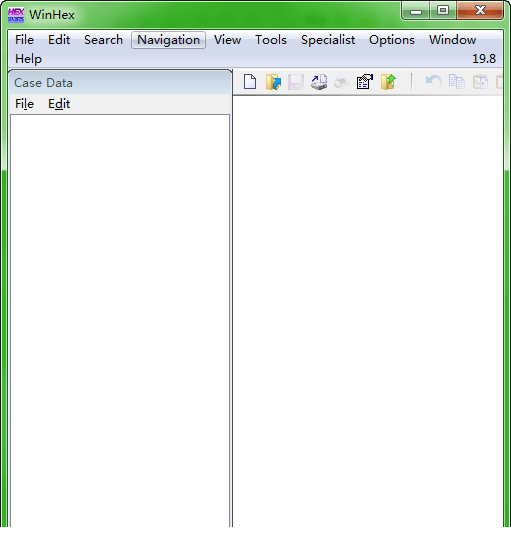Viewport: 511px width, 548px height.
Task: Open a file with folder icon
Action: click(273, 82)
